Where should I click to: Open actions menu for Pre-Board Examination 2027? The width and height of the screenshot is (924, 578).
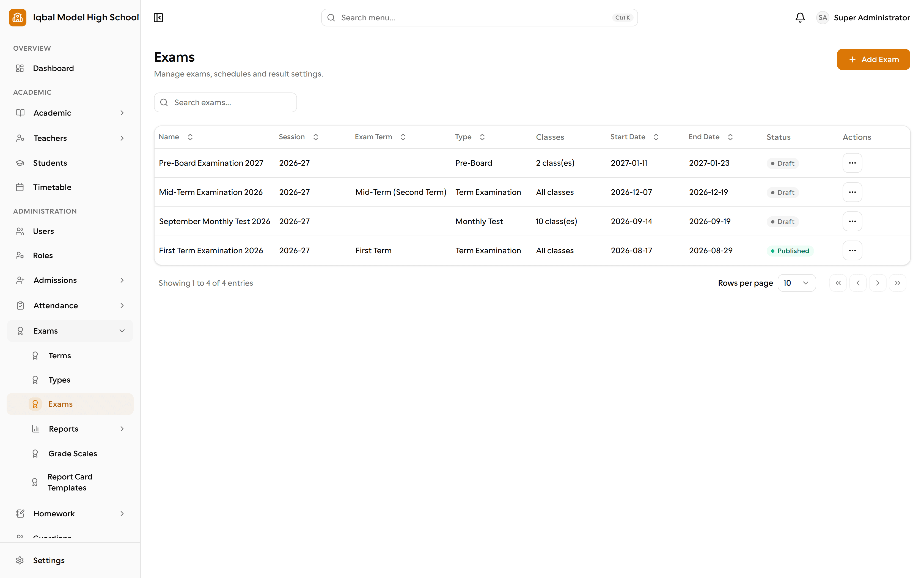(852, 163)
